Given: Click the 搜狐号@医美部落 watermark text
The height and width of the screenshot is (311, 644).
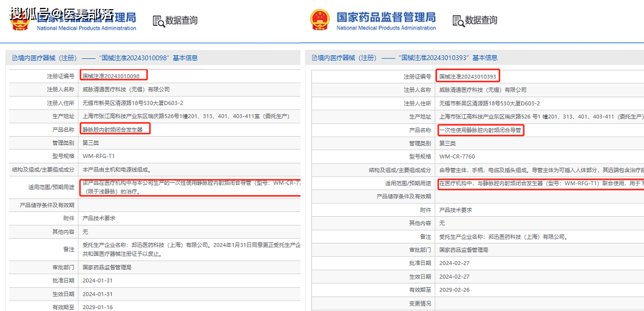Looking at the screenshot, I should (x=62, y=12).
